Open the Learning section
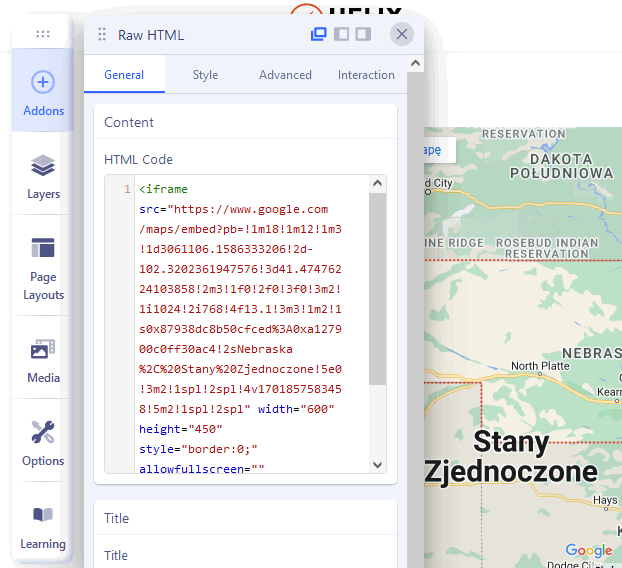 click(x=43, y=526)
